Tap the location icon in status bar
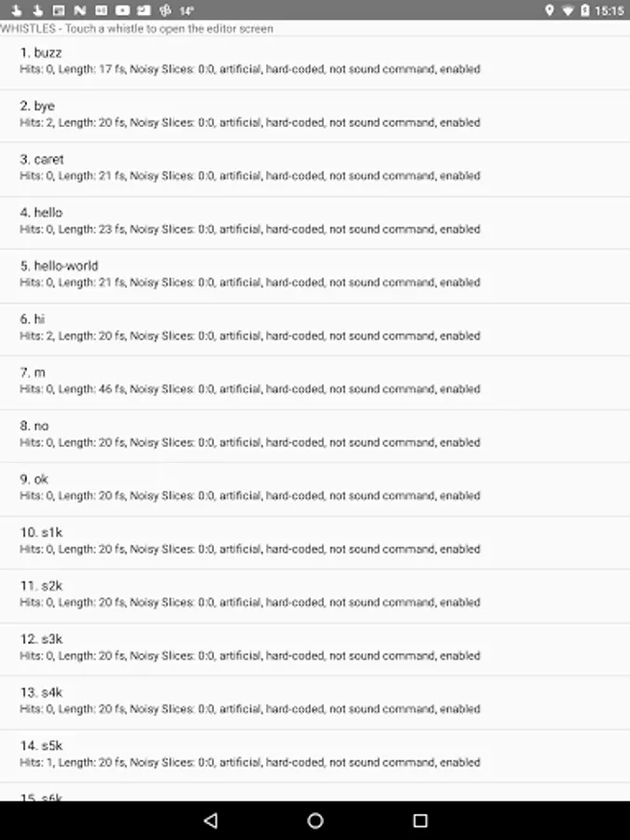630x840 pixels. click(x=549, y=9)
